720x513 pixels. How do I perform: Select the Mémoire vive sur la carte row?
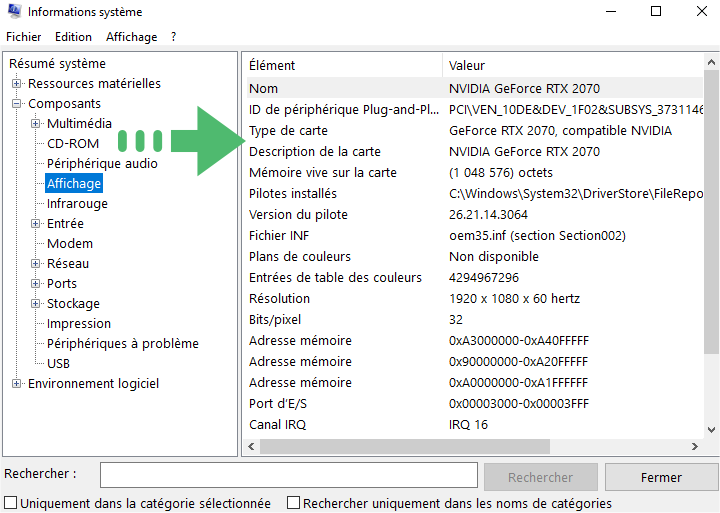coord(475,173)
